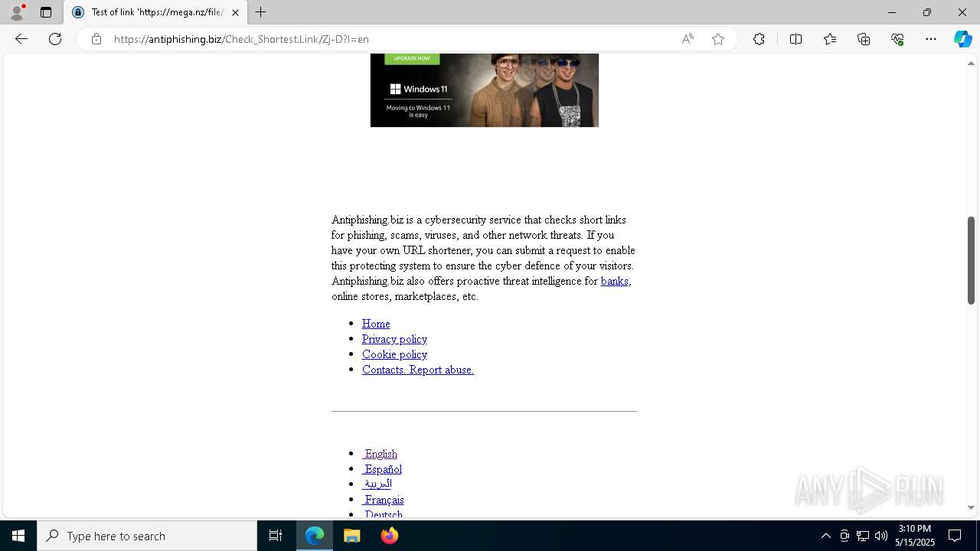980x551 pixels.
Task: Follow the 'banks' hyperlink
Action: click(x=615, y=281)
